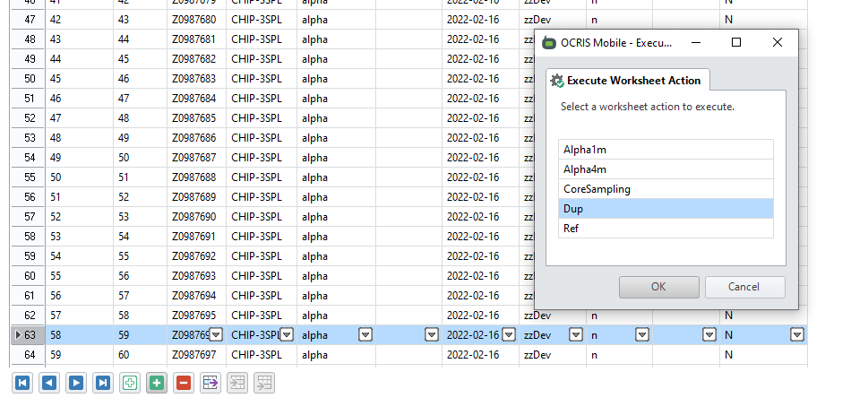Image resolution: width=868 pixels, height=398 pixels.
Task: Select row header 55
Action: tap(29, 177)
